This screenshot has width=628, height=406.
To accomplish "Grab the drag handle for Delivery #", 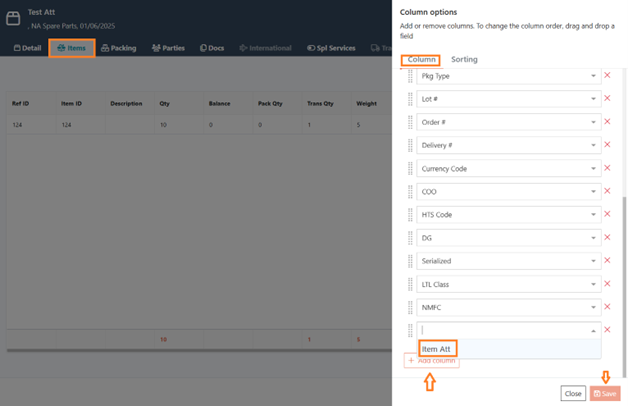I will coord(410,145).
